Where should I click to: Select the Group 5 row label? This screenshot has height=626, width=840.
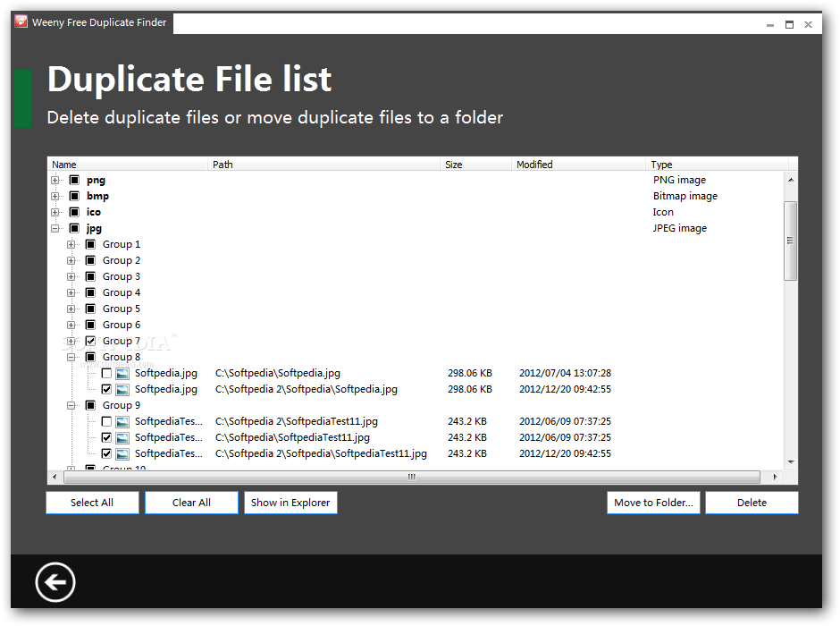(121, 309)
